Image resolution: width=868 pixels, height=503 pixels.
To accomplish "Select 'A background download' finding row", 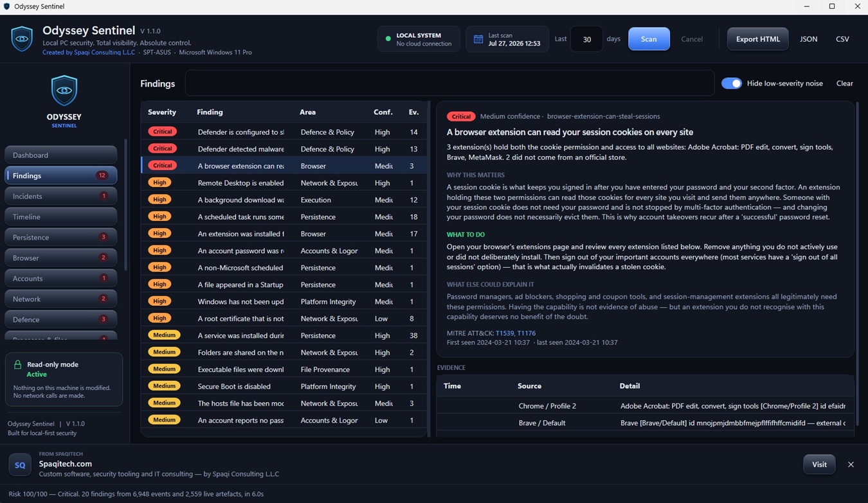I will click(x=284, y=200).
